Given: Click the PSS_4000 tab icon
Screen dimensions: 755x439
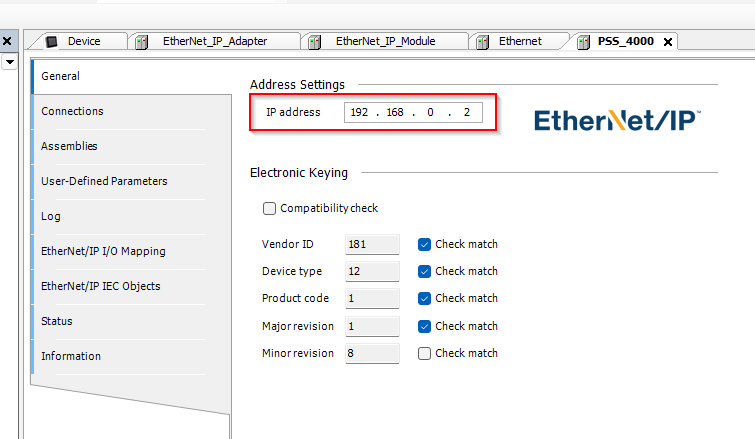Looking at the screenshot, I should (x=584, y=42).
